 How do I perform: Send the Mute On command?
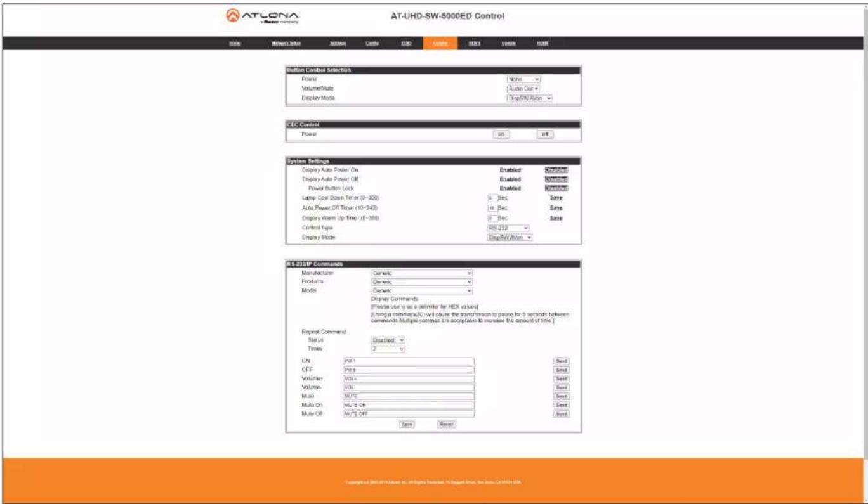562,404
